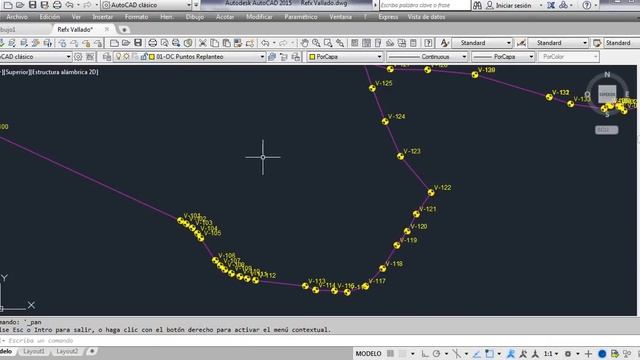Expand the quick access toolbar customize arrow
This screenshot has width=640, height=360.
click(196, 5)
